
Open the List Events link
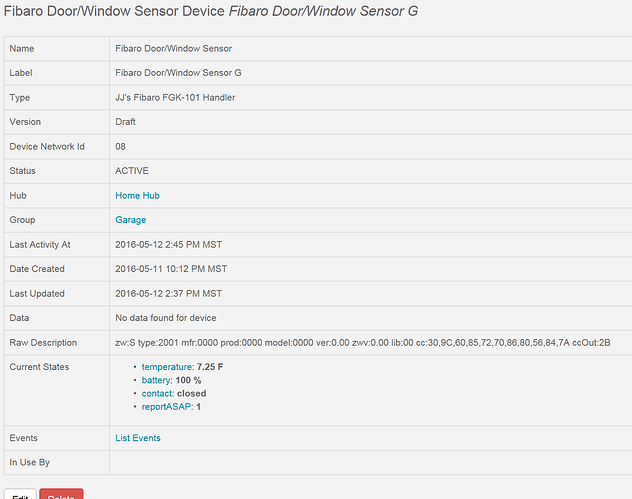(x=138, y=438)
